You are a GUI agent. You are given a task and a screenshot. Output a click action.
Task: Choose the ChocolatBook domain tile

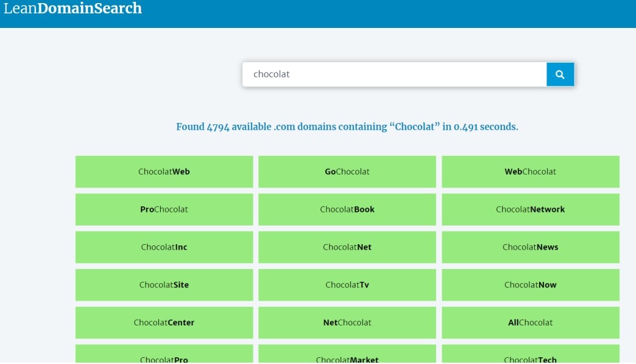coord(347,209)
